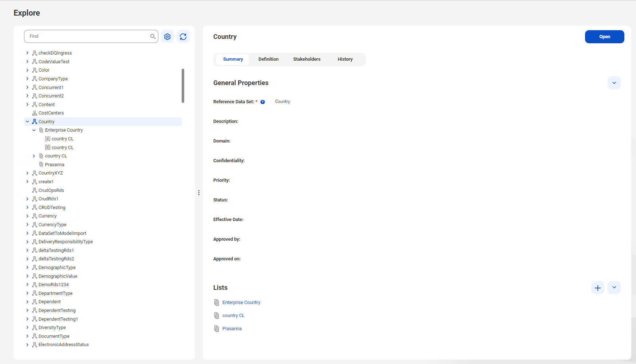Click the Open button
Image resolution: width=636 pixels, height=364 pixels.
point(604,37)
